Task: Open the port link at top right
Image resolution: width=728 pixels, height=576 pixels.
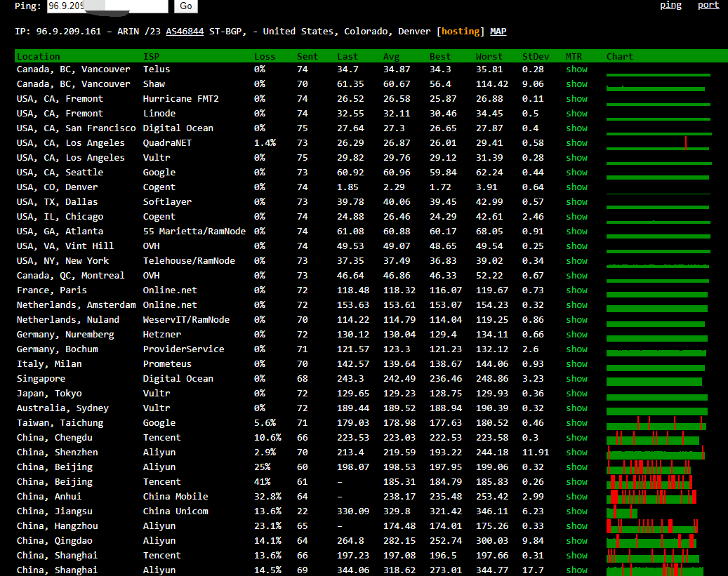Action: pyautogui.click(x=708, y=5)
